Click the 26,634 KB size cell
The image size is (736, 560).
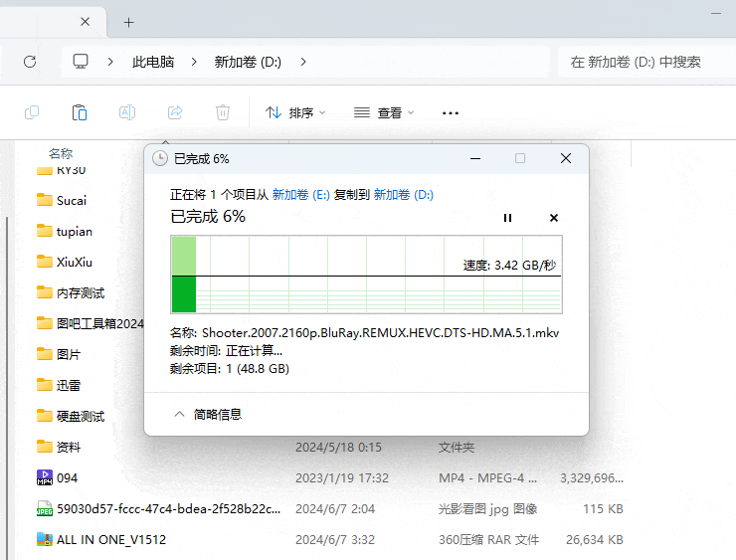pos(594,540)
